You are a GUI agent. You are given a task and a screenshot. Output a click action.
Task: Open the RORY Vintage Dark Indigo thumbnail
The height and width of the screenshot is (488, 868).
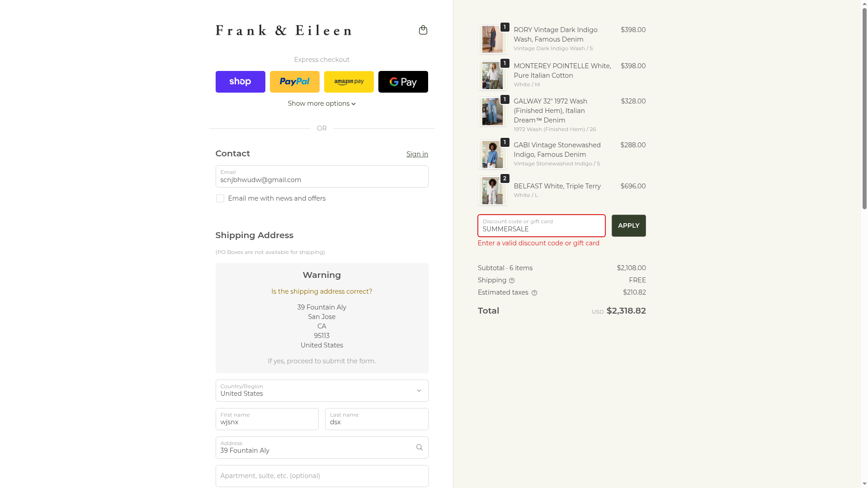point(492,39)
